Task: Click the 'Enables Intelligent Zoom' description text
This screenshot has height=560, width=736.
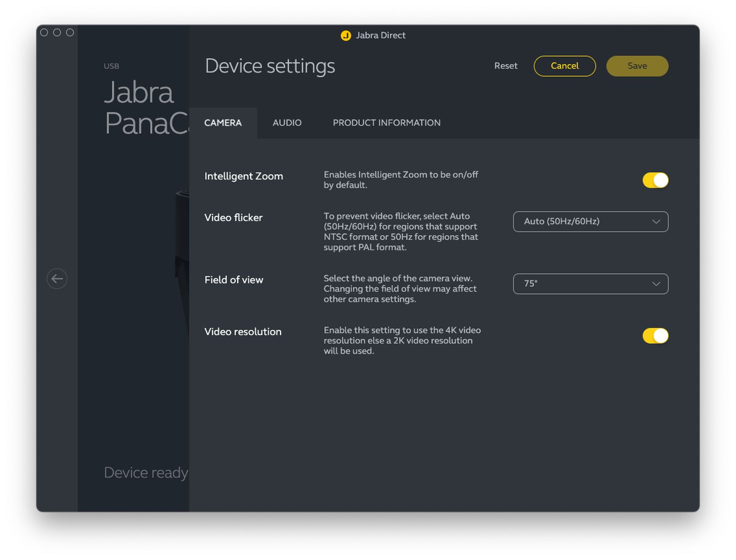Action: 401,180
